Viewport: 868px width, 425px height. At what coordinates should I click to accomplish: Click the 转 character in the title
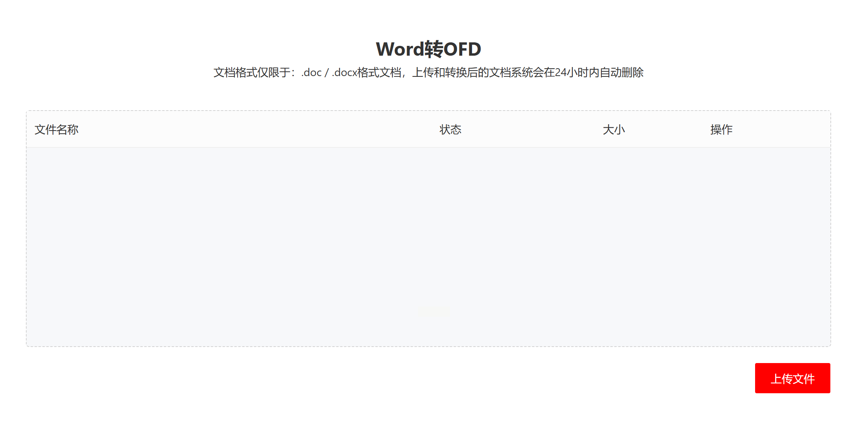pyautogui.click(x=434, y=49)
